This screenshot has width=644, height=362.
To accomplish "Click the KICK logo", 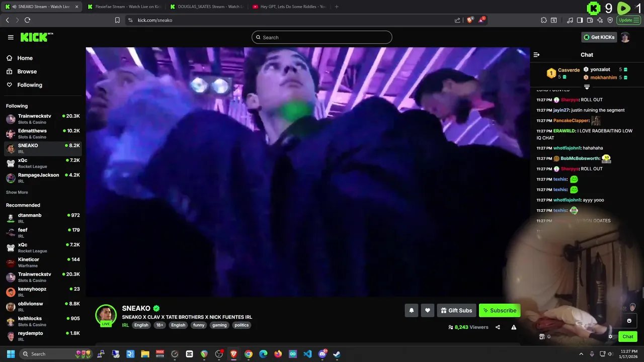I will click(37, 37).
